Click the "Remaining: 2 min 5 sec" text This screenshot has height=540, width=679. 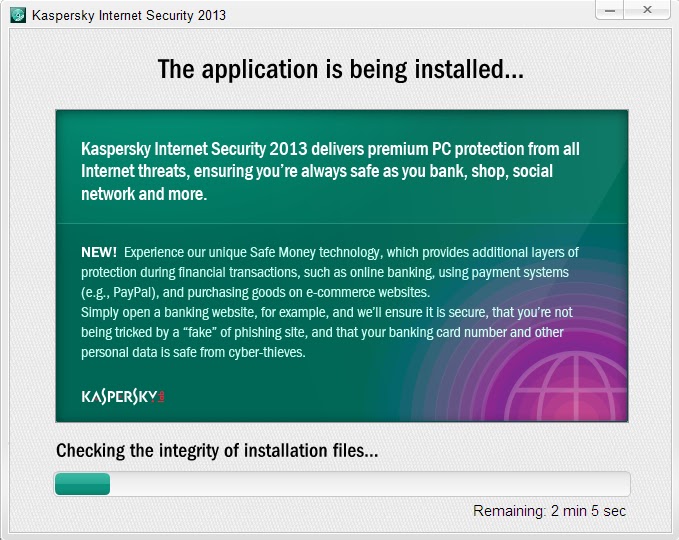[x=549, y=511]
